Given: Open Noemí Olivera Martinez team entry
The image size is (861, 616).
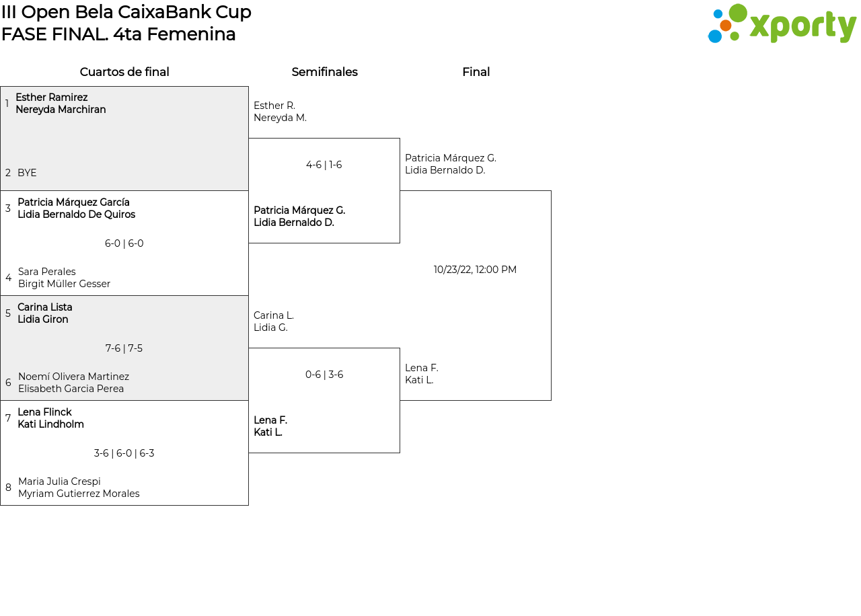Looking at the screenshot, I should 73,383.
